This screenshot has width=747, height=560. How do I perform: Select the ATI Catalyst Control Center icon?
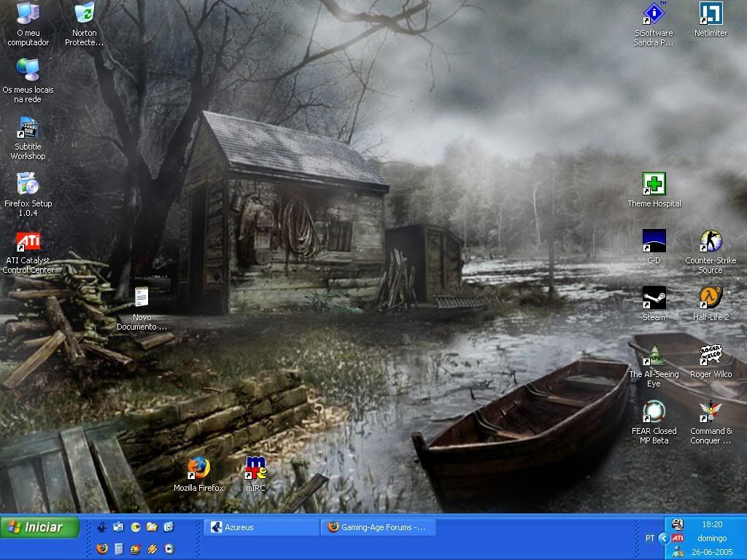[28, 241]
